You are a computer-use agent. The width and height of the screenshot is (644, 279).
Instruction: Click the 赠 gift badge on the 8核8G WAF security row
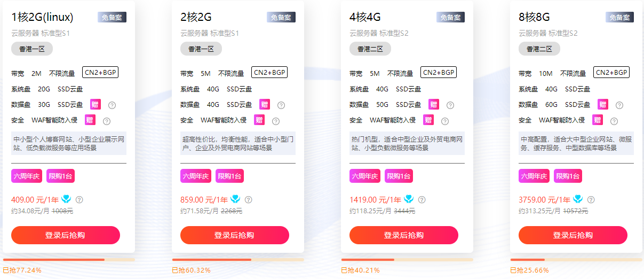pos(598,120)
